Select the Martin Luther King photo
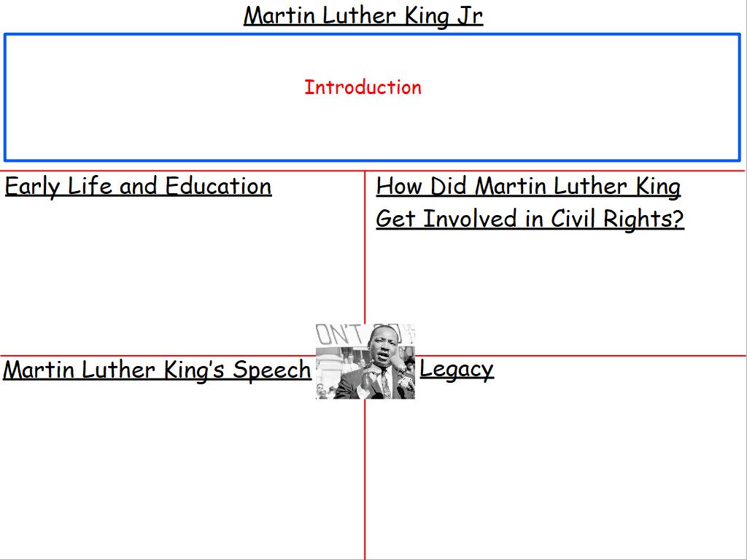The width and height of the screenshot is (747, 560). (x=365, y=362)
